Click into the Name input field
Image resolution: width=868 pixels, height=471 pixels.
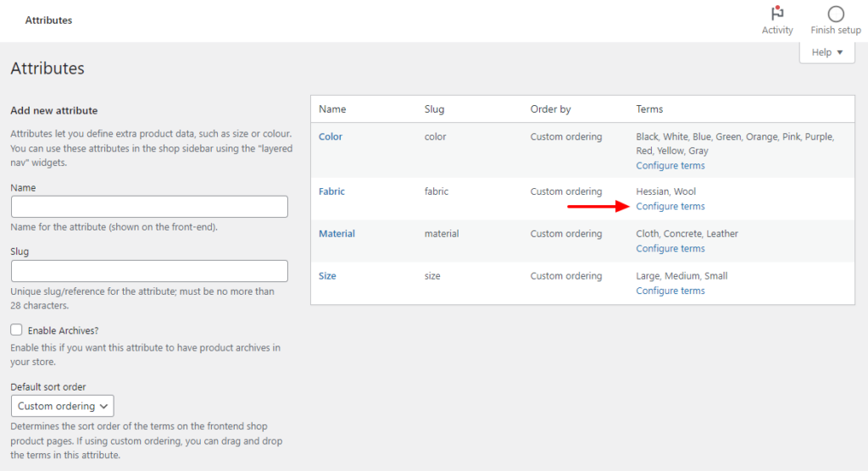pyautogui.click(x=149, y=207)
